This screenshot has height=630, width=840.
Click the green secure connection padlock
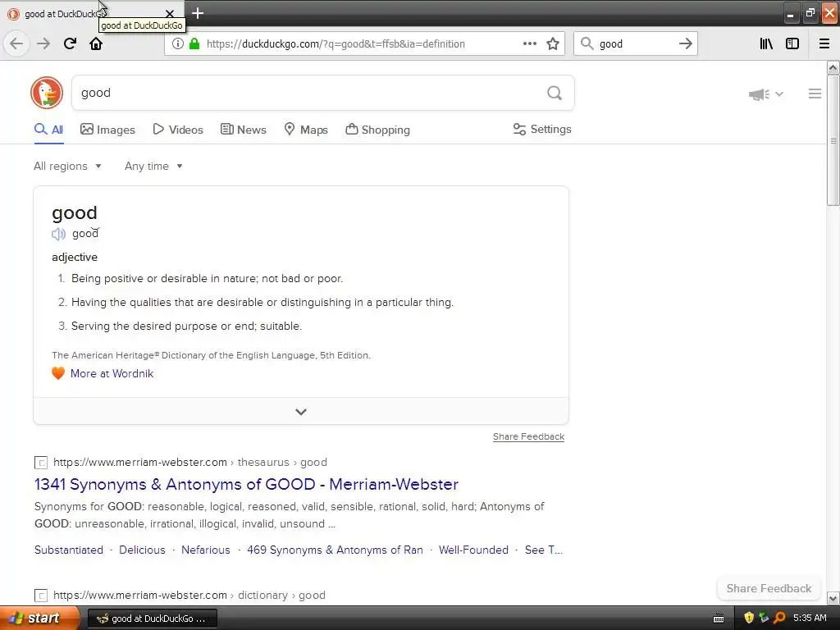(x=194, y=44)
